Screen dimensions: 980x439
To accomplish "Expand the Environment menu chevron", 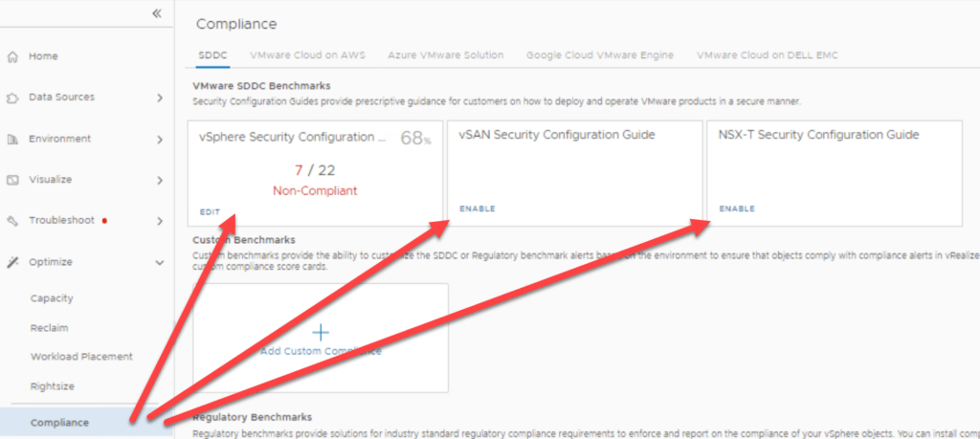I will pyautogui.click(x=160, y=139).
